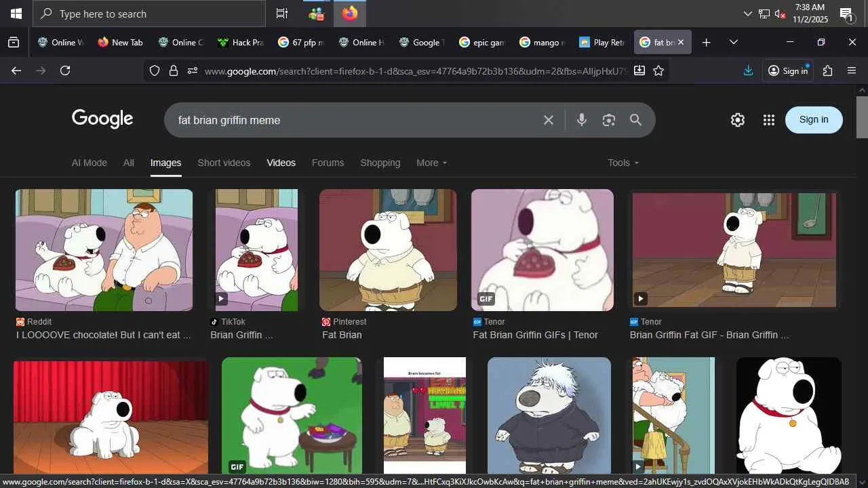Open the Google apps grid

(768, 120)
